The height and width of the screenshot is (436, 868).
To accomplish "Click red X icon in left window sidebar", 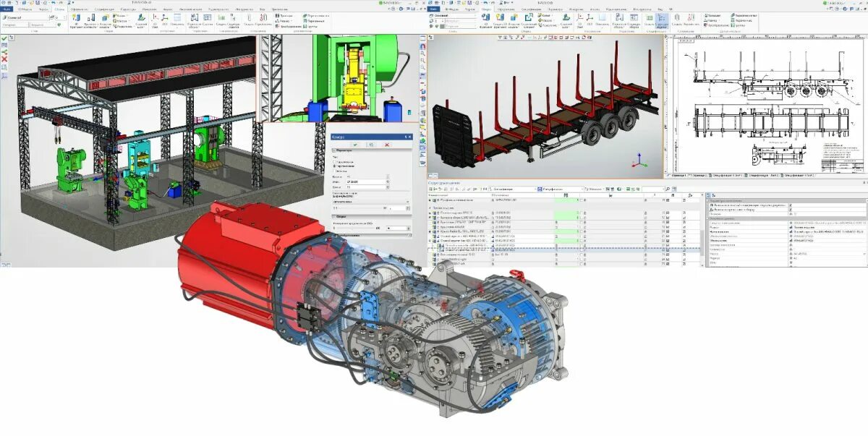I will [4, 59].
